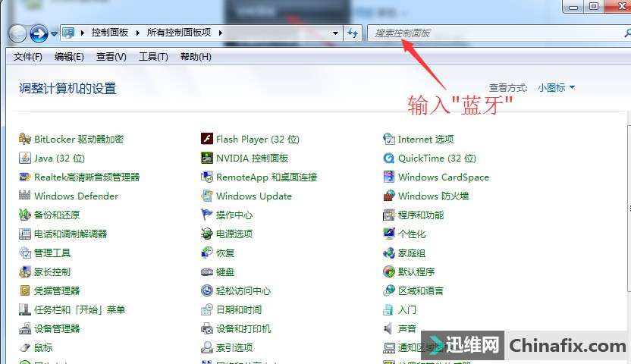Open Windows Defender icon
The width and height of the screenshot is (631, 364).
point(24,196)
